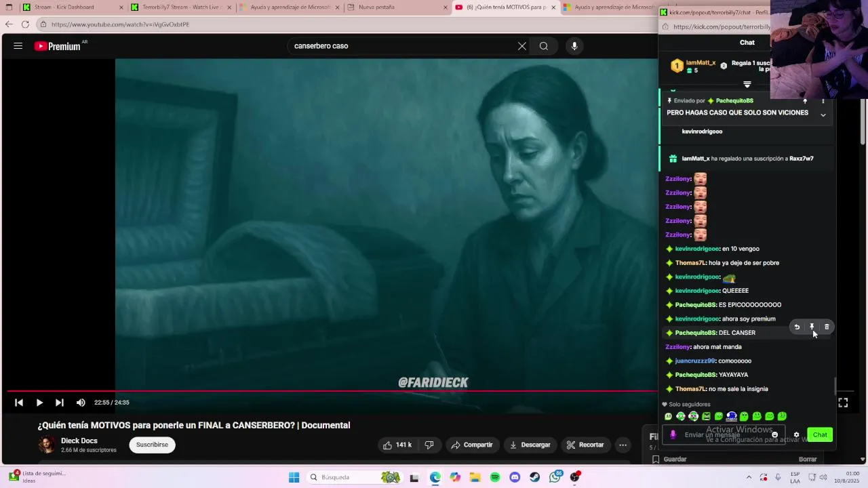The width and height of the screenshot is (868, 488).
Task: Pin the DEL CANSER chat message
Action: 812,327
